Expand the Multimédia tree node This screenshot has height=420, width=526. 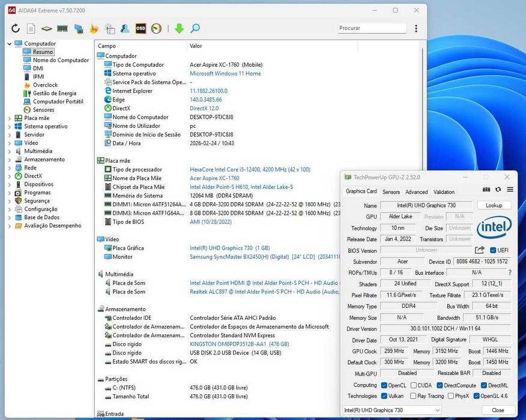pos(10,151)
